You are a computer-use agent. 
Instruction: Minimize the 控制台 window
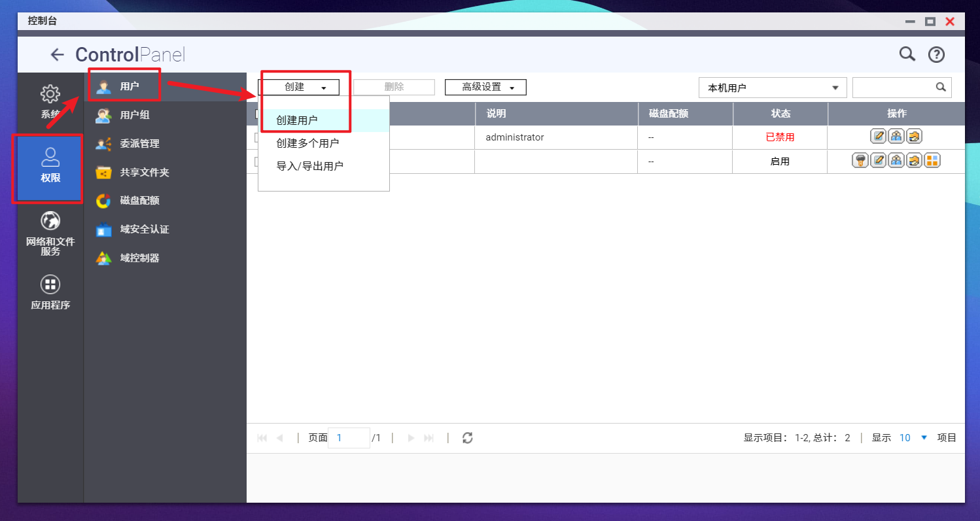tap(910, 21)
